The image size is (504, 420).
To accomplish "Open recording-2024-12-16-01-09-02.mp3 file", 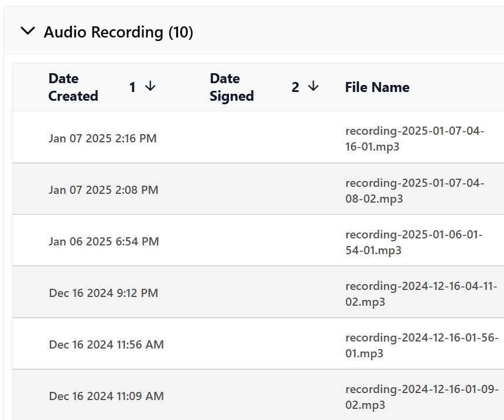I will [x=421, y=397].
